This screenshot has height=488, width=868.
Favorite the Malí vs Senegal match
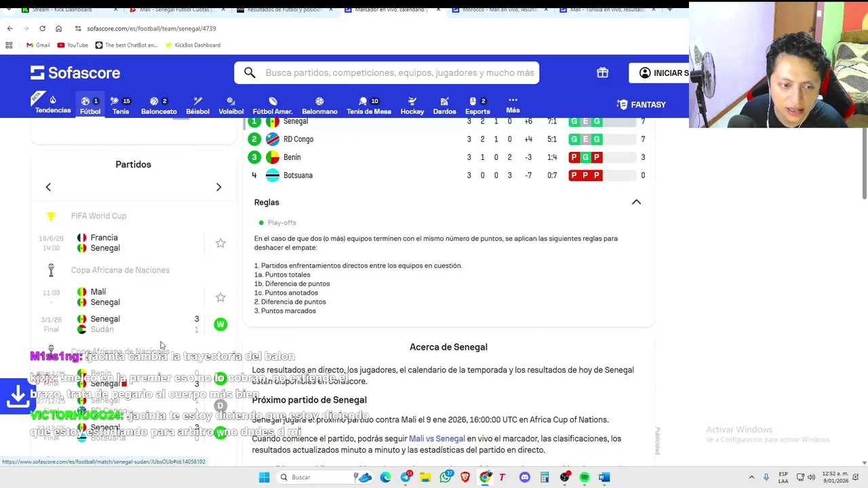tap(220, 297)
